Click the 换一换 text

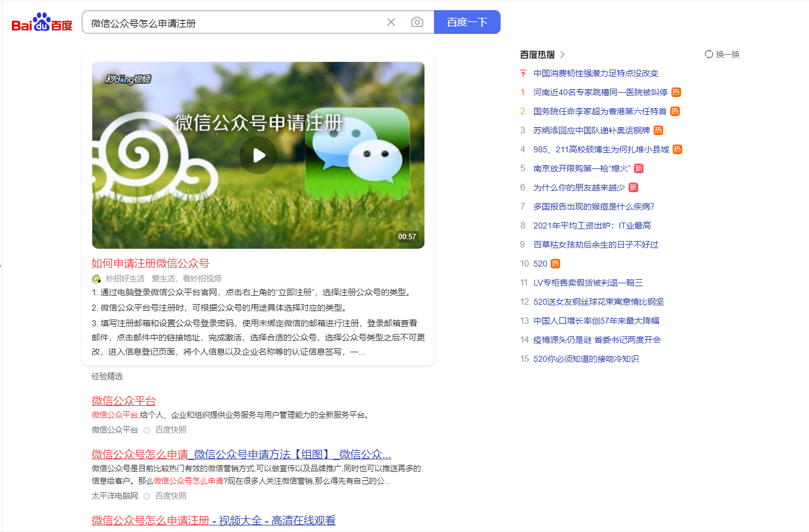tap(727, 54)
